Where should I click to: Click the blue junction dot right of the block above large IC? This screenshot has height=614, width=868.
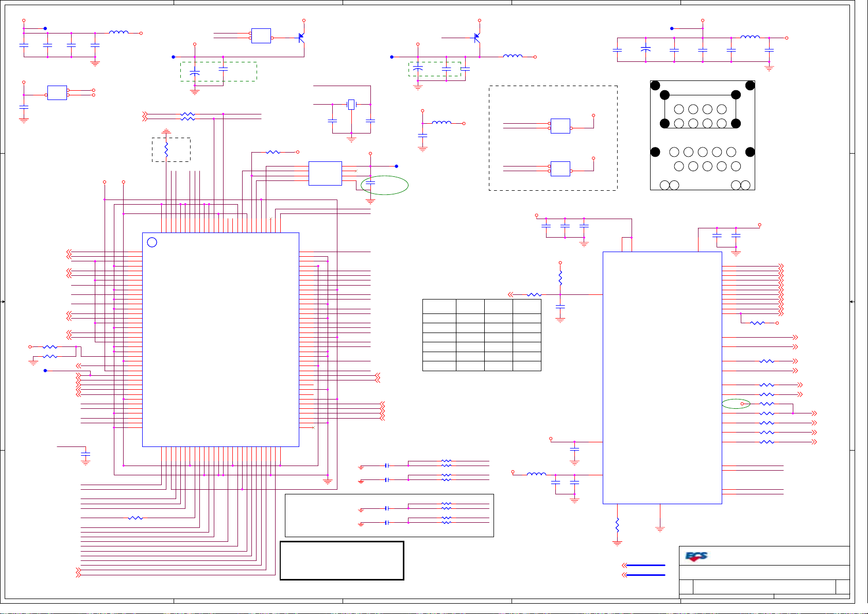[x=396, y=166]
